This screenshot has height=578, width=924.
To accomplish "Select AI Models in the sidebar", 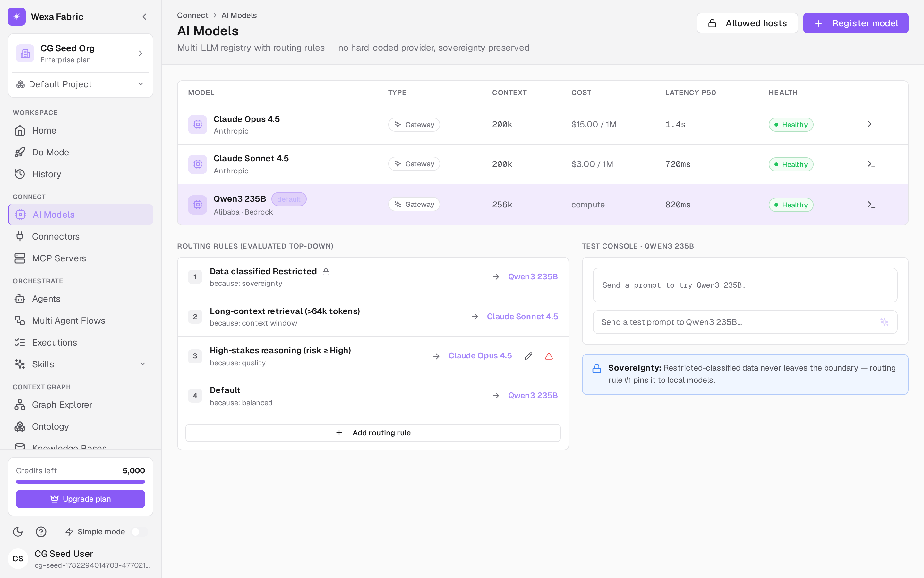I will tap(81, 215).
